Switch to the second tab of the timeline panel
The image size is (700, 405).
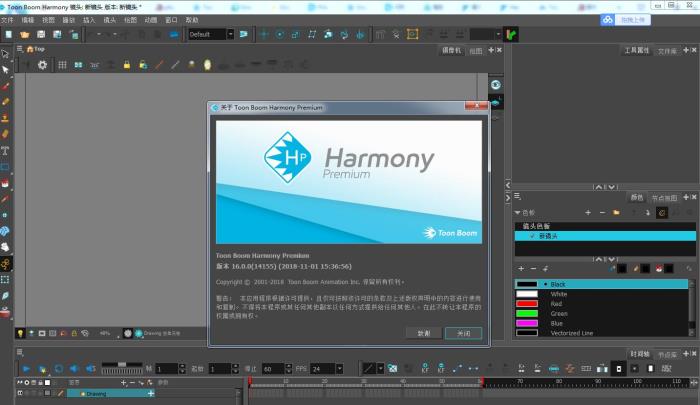pyautogui.click(x=667, y=355)
